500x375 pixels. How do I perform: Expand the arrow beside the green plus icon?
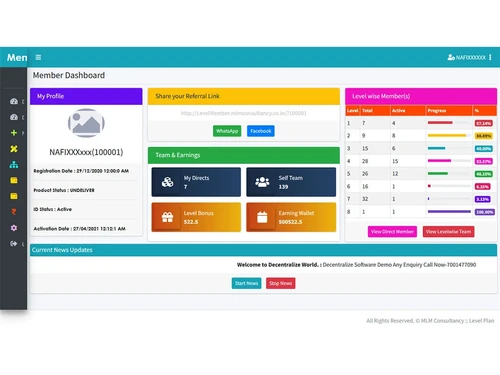pyautogui.click(x=23, y=133)
